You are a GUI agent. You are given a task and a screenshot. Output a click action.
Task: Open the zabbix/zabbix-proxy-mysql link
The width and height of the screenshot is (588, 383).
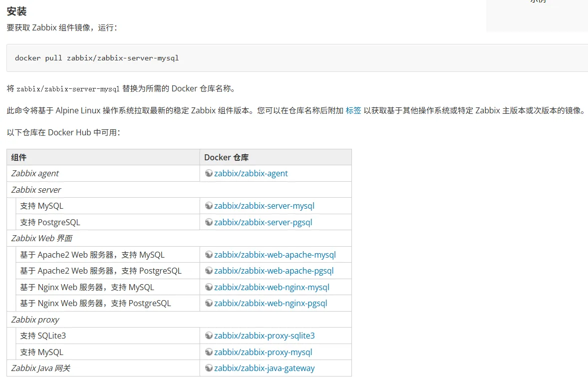tap(263, 352)
